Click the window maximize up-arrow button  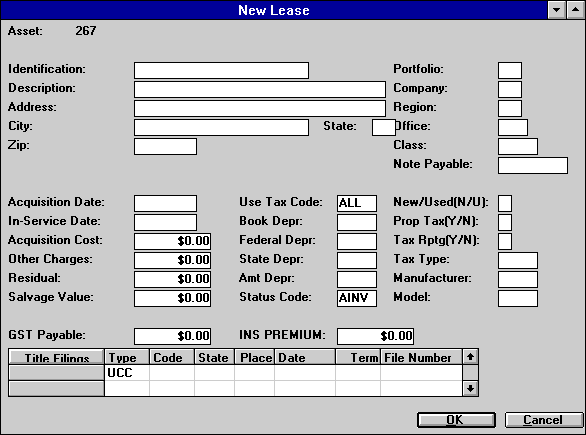point(576,10)
